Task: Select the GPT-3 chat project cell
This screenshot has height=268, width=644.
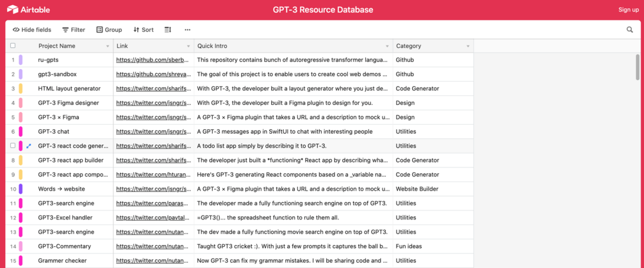Action: pyautogui.click(x=73, y=132)
